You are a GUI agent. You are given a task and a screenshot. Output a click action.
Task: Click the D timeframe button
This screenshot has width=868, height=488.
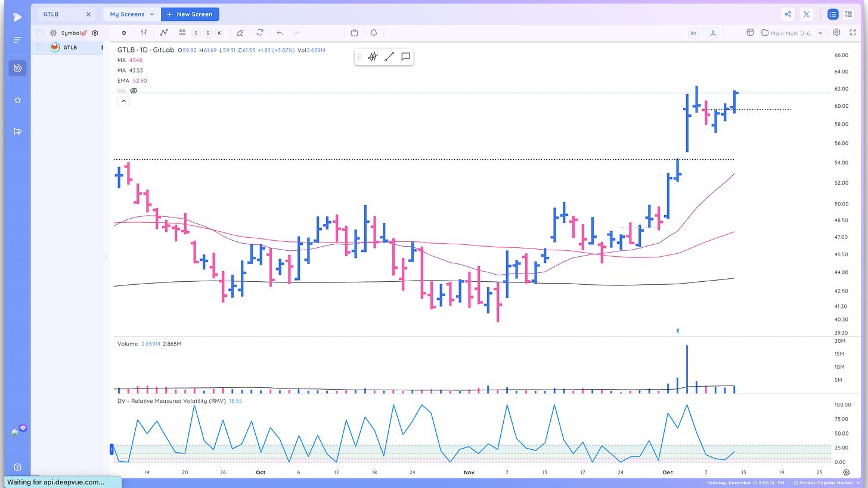pyautogui.click(x=124, y=33)
